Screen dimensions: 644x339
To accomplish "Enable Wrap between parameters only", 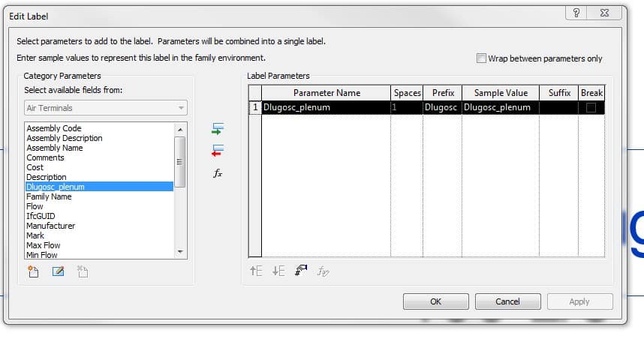I will click(x=481, y=58).
